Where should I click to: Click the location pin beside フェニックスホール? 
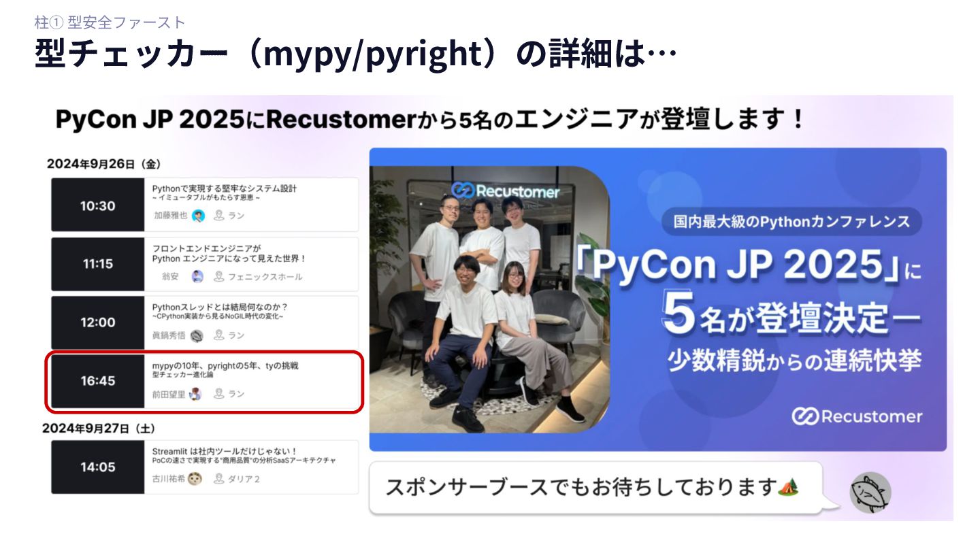(x=218, y=276)
